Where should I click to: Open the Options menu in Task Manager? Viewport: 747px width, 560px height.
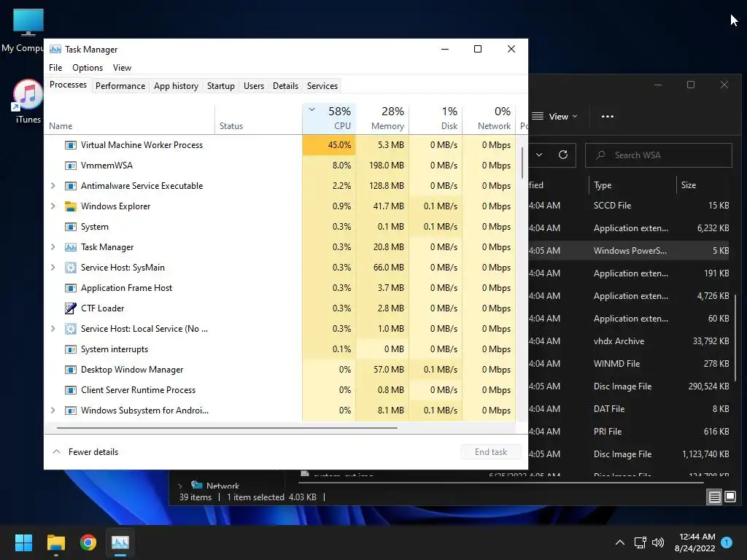[x=88, y=68]
